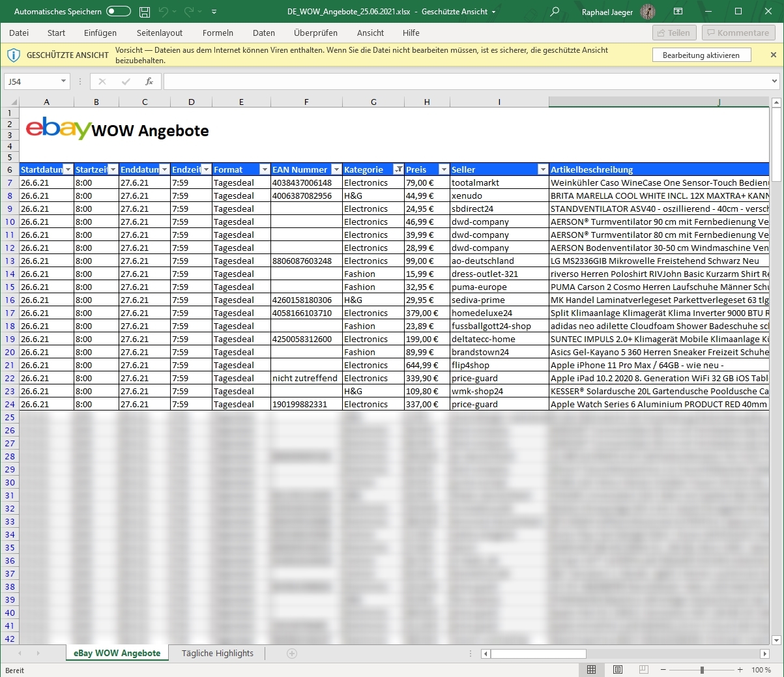
Task: Click inside the formula bar input
Action: (466, 81)
